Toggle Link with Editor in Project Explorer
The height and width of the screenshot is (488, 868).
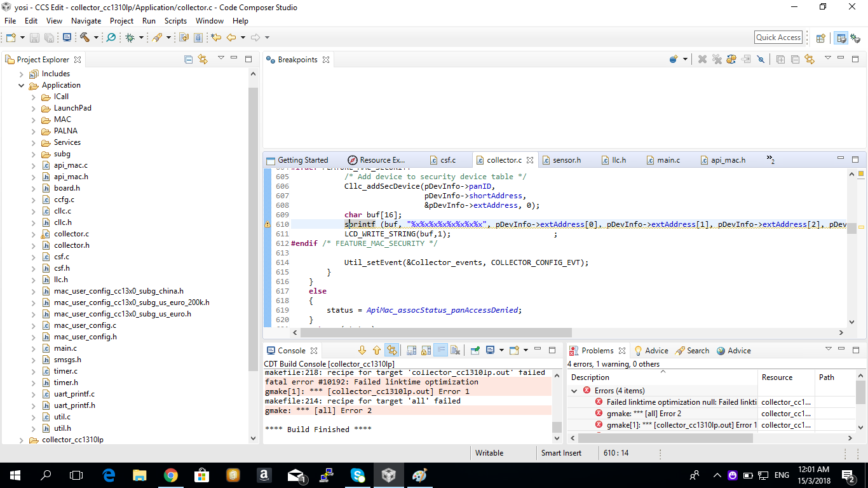point(203,60)
